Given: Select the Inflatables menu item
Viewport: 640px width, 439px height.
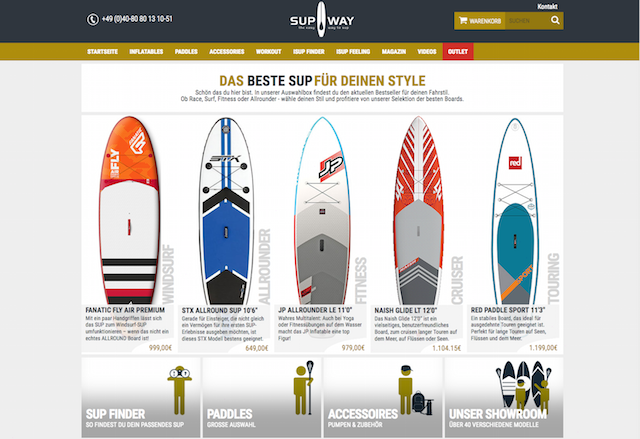Looking at the screenshot, I should 146,51.
